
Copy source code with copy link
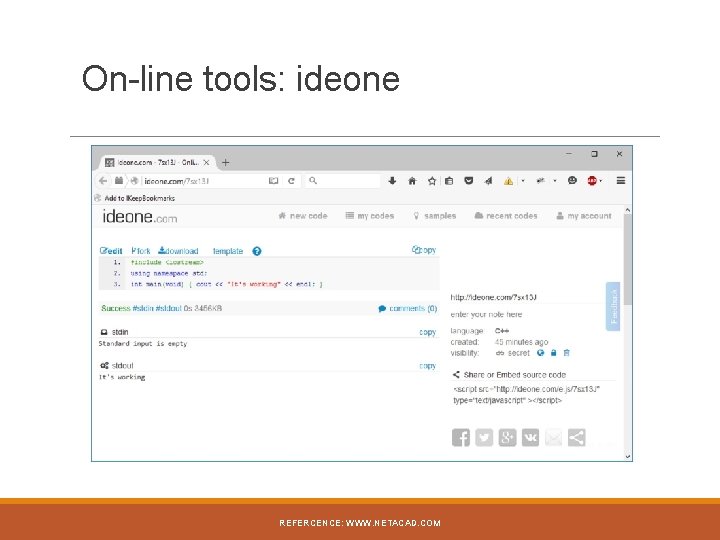424,250
